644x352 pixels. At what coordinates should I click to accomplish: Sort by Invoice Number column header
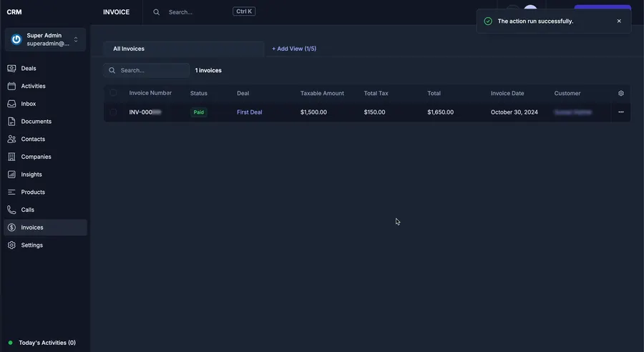(x=150, y=93)
